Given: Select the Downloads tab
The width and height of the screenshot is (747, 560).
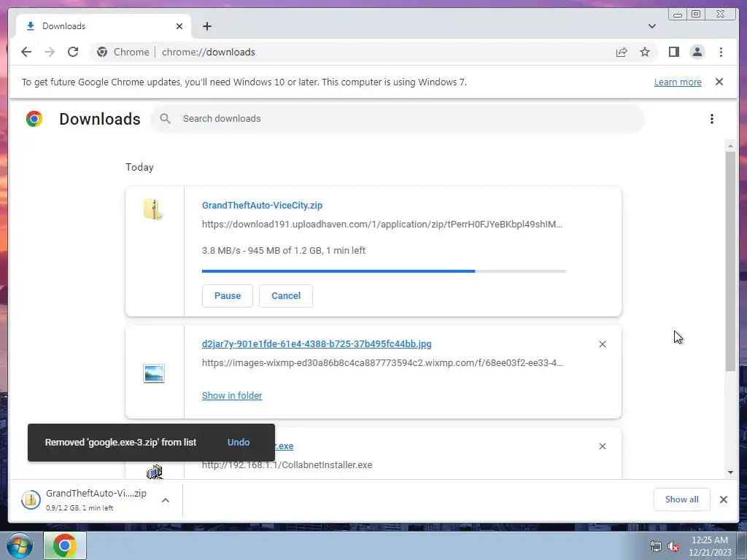Looking at the screenshot, I should (x=104, y=26).
